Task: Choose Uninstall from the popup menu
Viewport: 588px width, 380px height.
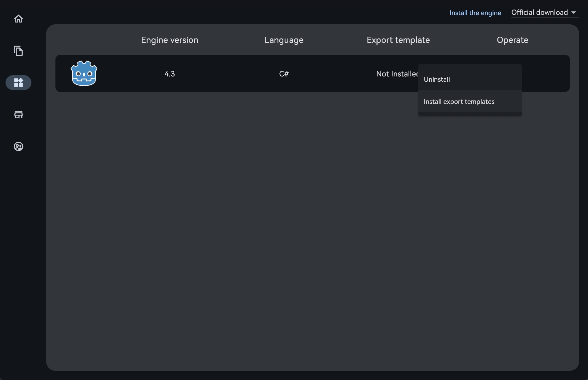Action: pos(437,80)
